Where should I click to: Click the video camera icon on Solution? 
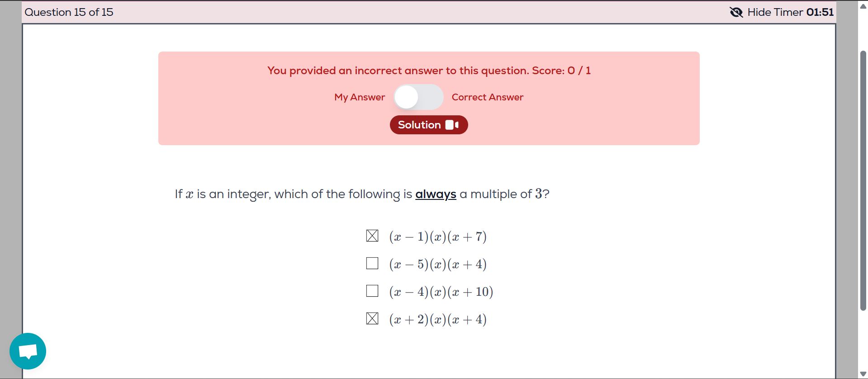click(452, 125)
